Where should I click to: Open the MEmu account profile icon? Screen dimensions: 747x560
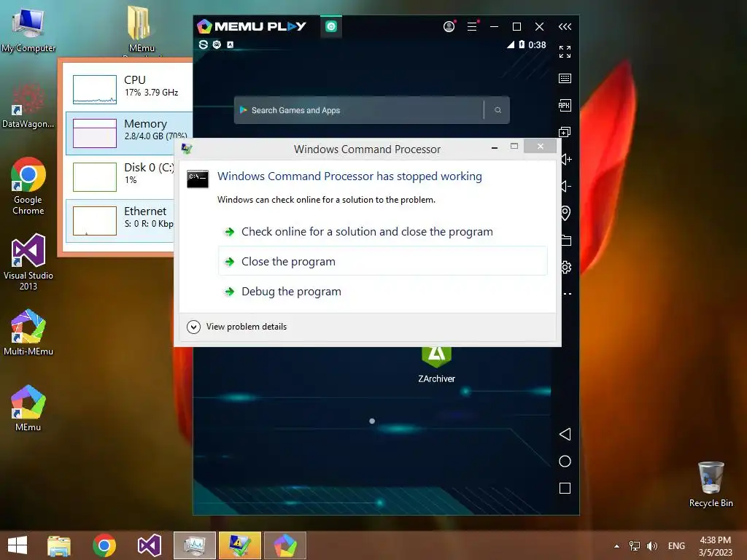pos(449,27)
